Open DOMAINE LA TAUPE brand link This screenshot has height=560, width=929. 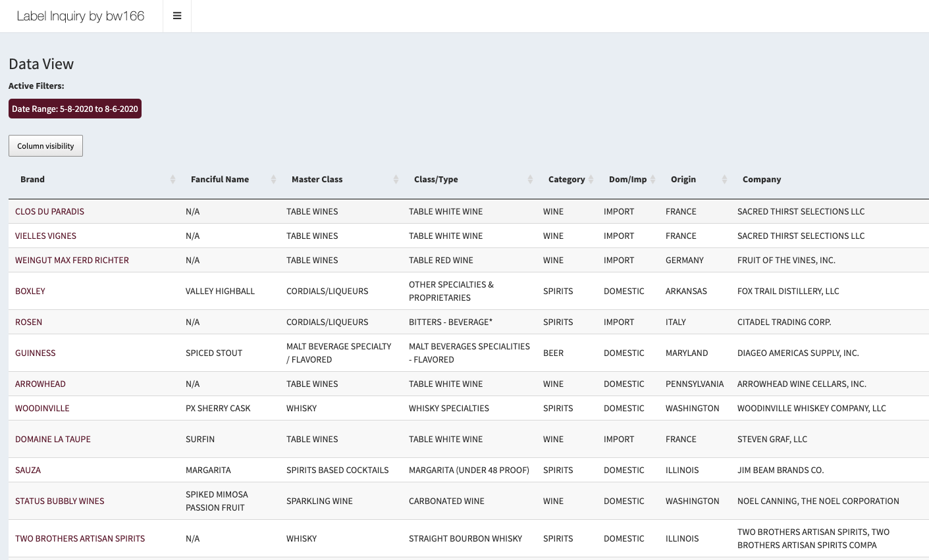point(53,439)
